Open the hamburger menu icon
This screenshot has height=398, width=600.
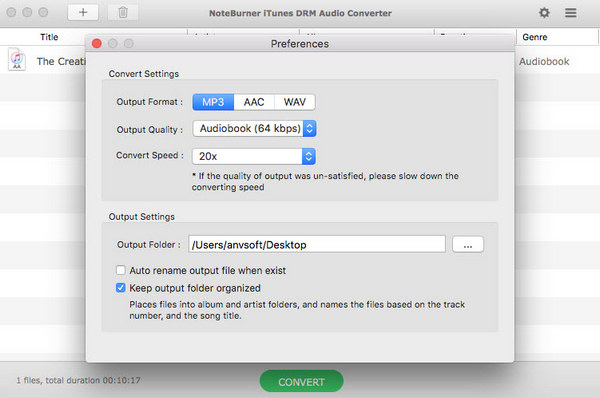tap(571, 13)
